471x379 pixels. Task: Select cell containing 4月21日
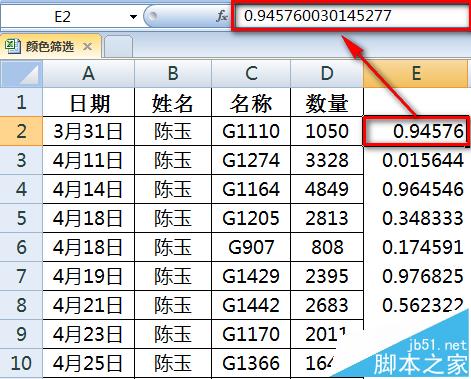click(x=89, y=305)
